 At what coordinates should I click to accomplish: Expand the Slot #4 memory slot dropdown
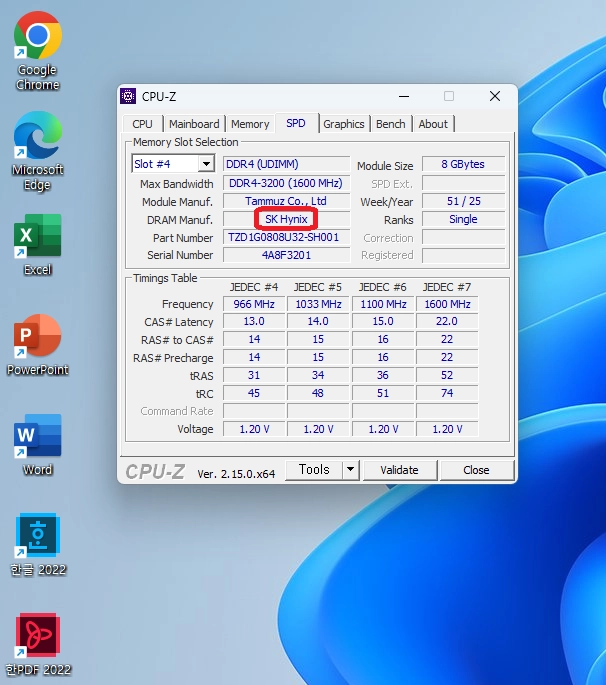(x=206, y=164)
